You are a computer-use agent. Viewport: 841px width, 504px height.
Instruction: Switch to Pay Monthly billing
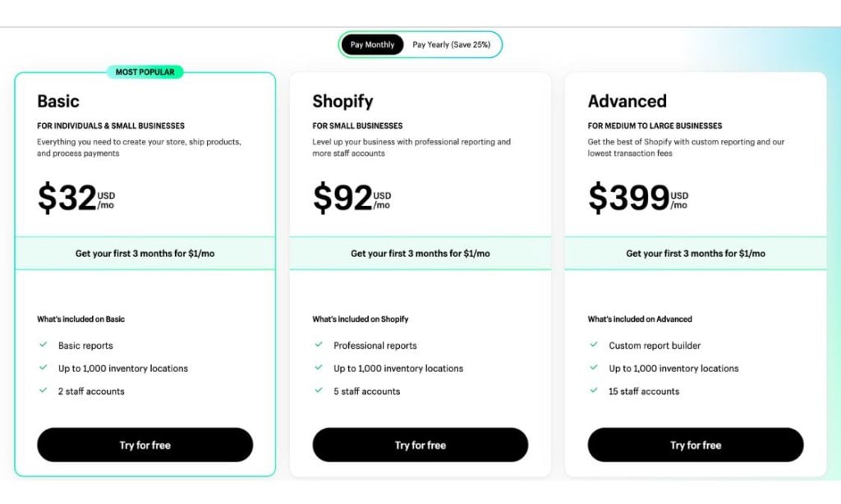tap(372, 44)
